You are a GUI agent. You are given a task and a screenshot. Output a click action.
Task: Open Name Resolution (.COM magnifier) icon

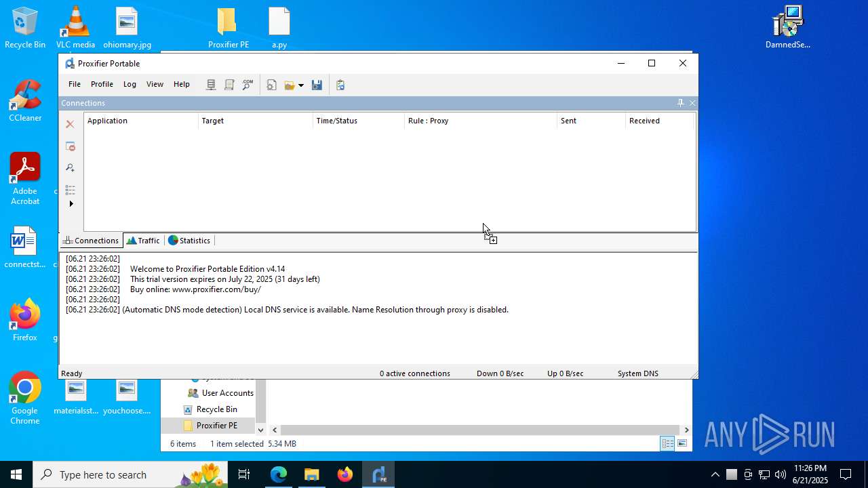click(248, 85)
